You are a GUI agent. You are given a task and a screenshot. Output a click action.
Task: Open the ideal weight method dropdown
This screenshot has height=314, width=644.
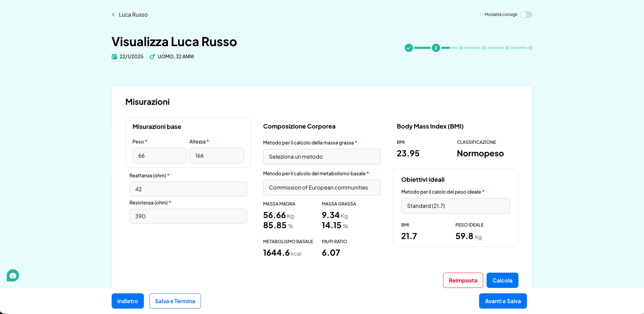(x=455, y=206)
